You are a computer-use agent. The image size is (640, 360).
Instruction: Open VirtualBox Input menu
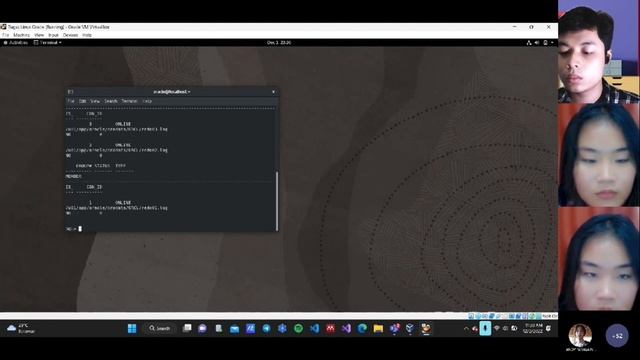[53, 35]
